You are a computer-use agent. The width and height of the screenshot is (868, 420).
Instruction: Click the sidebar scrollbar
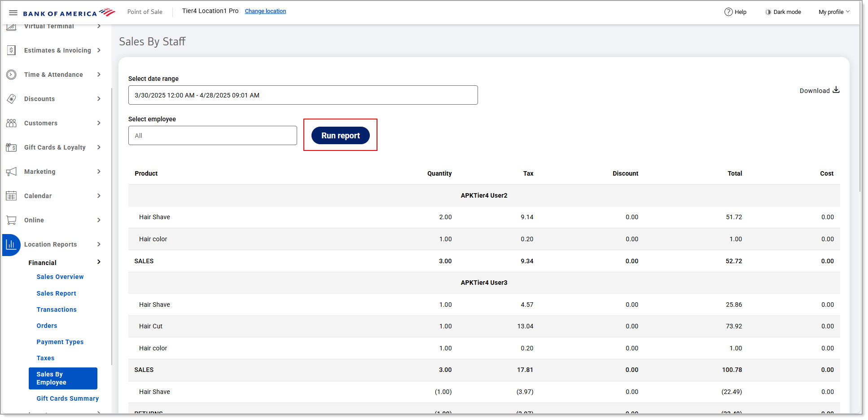click(111, 227)
